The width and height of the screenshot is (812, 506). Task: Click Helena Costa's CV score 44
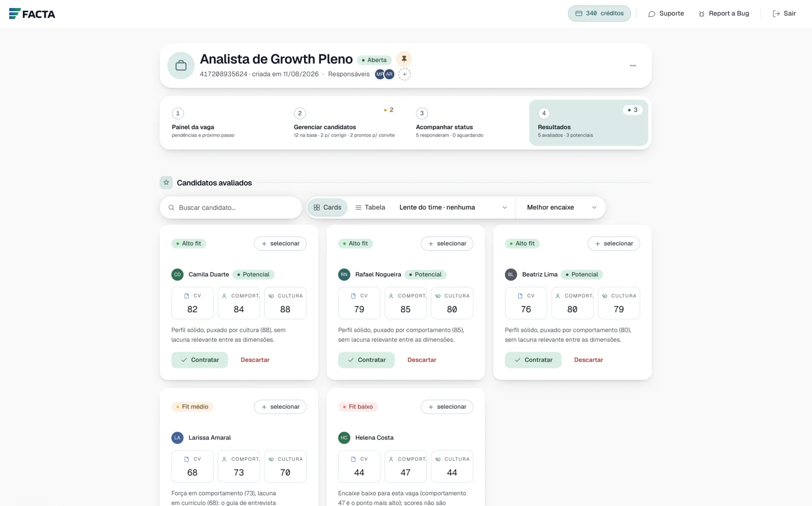coord(359,466)
